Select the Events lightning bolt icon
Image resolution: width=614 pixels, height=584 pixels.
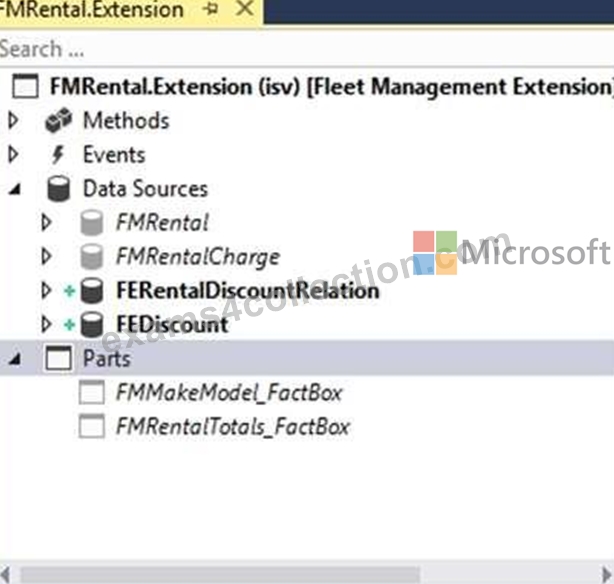click(58, 154)
